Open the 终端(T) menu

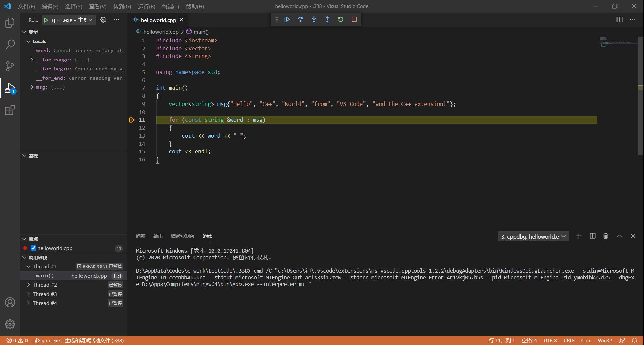click(x=170, y=6)
